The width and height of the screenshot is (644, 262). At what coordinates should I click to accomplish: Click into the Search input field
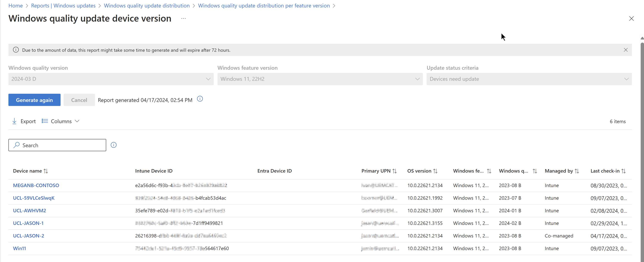60,145
